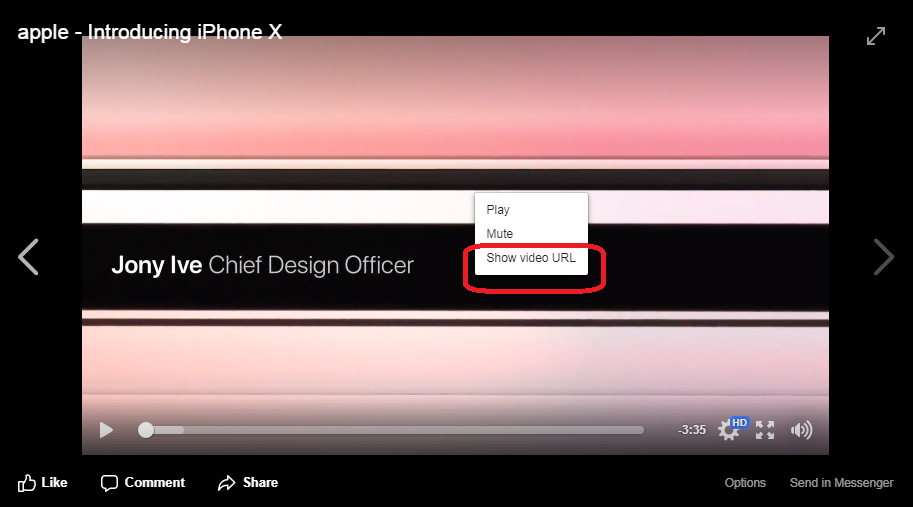The width and height of the screenshot is (913, 507).
Task: Go to the previous media with left chevron
Action: [28, 257]
